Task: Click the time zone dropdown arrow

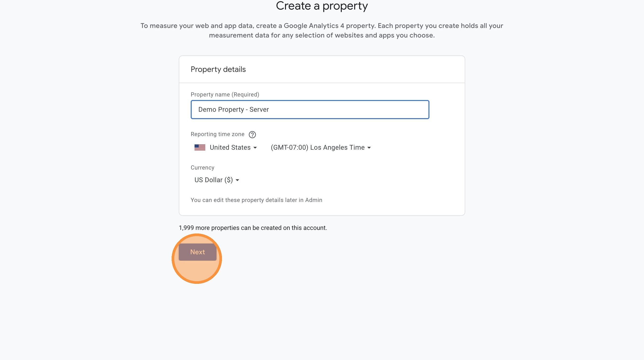Action: [x=370, y=148]
